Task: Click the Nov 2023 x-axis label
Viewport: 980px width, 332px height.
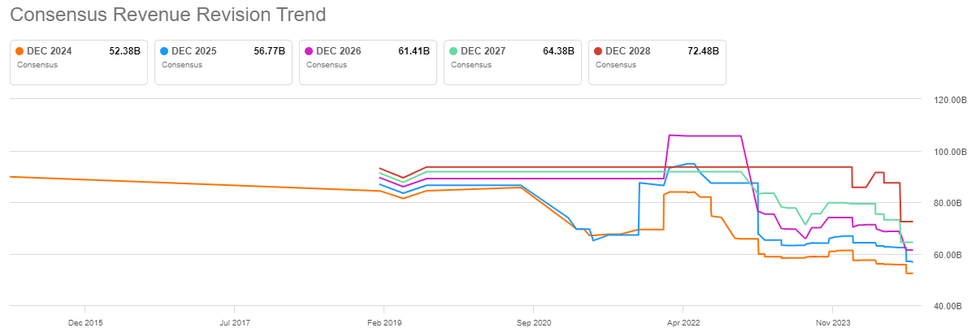Action: [x=832, y=321]
